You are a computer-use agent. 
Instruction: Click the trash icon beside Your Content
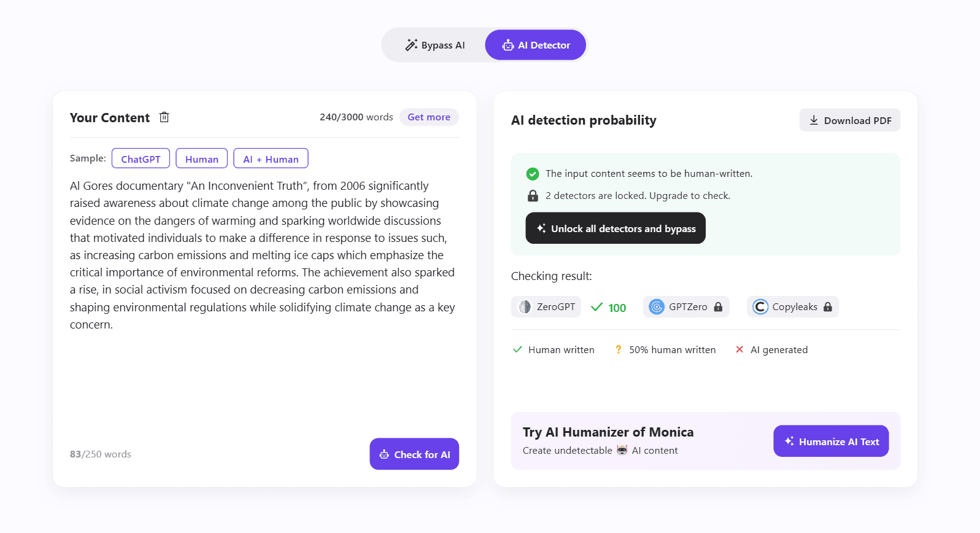point(164,117)
